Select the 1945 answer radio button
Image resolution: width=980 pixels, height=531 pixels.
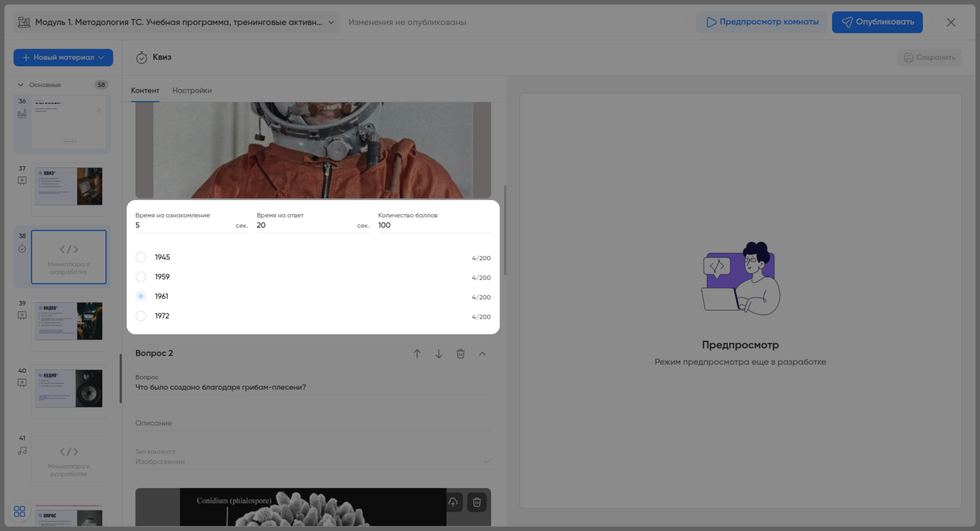(141, 257)
